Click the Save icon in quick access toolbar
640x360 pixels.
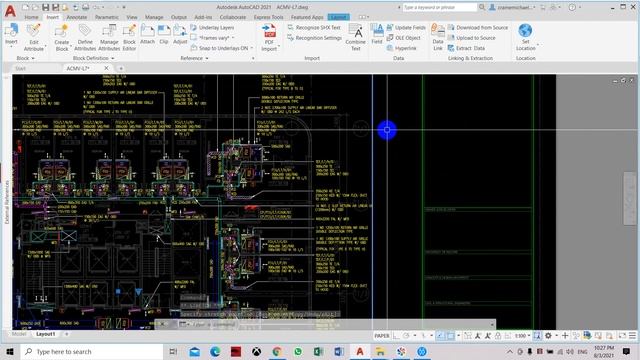[x=46, y=7]
